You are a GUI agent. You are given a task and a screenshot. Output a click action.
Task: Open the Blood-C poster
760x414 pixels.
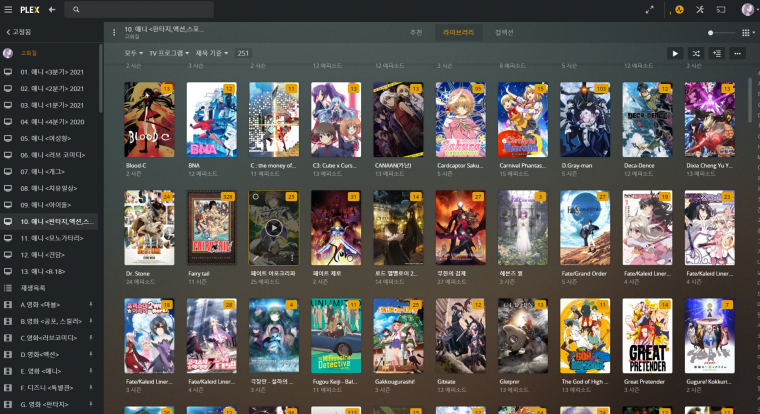pos(149,119)
